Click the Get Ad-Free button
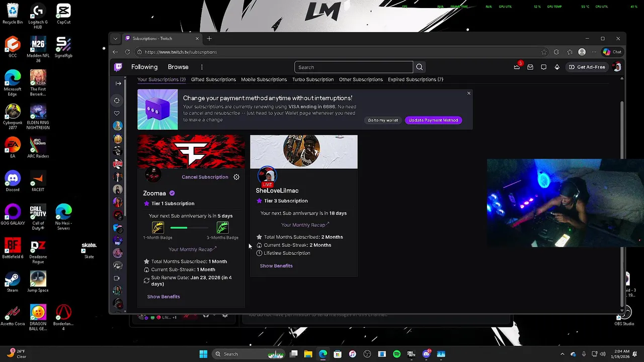 click(x=587, y=67)
